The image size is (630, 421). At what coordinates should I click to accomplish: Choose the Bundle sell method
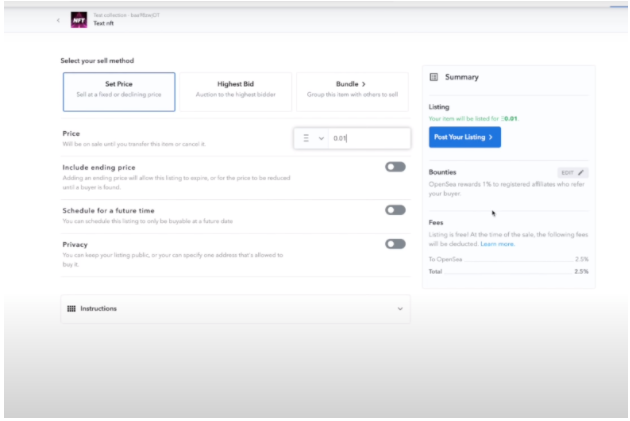click(350, 90)
